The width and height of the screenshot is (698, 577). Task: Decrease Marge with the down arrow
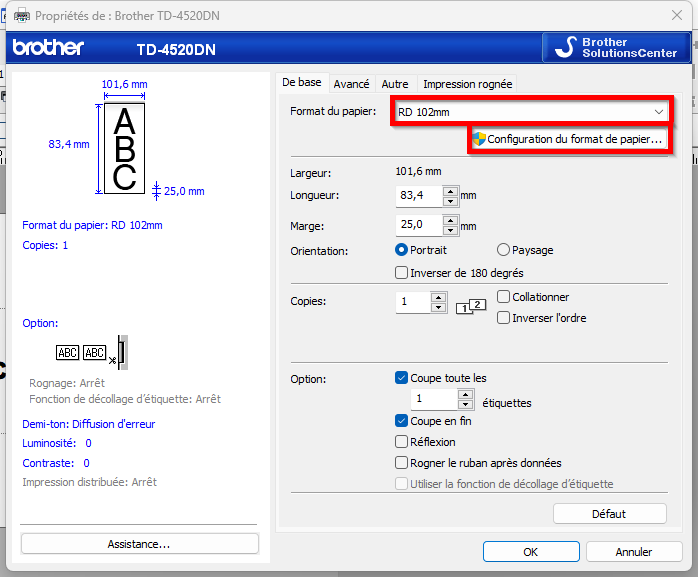(x=451, y=230)
